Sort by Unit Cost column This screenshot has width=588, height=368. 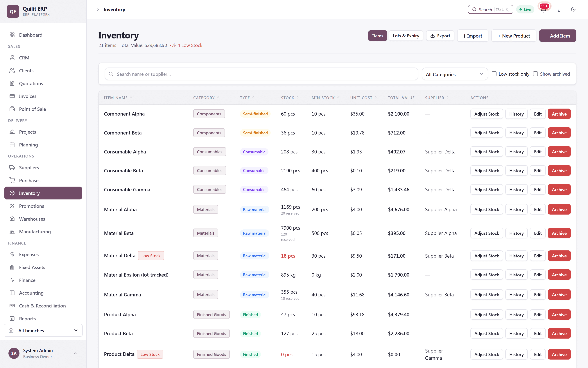coord(363,98)
